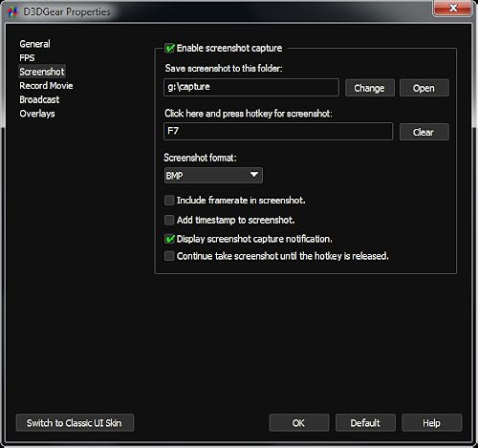This screenshot has height=448, width=478.
Task: Switch to the Overlays page
Action: click(x=37, y=114)
